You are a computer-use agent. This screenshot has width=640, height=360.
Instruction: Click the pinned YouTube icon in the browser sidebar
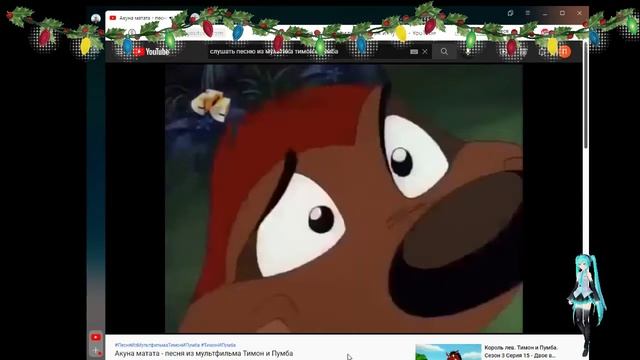[96, 337]
